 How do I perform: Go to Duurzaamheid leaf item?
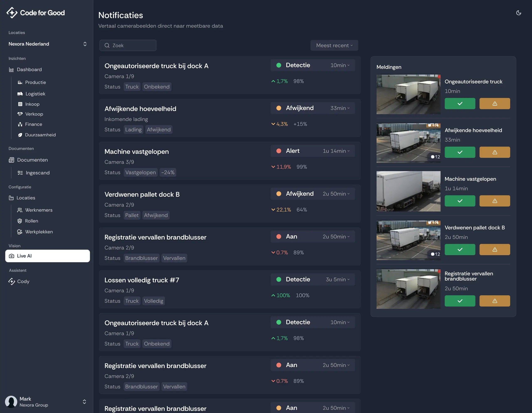coord(40,135)
